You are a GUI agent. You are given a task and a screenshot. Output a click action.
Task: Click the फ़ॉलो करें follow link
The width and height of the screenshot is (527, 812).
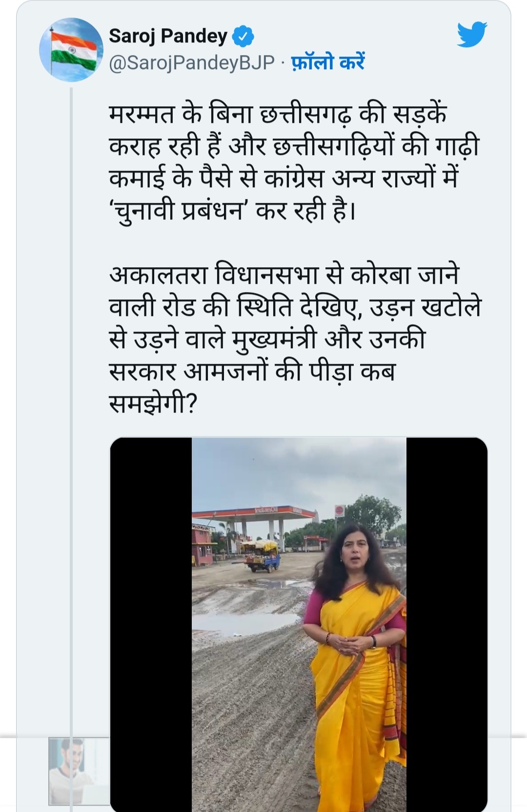point(327,63)
